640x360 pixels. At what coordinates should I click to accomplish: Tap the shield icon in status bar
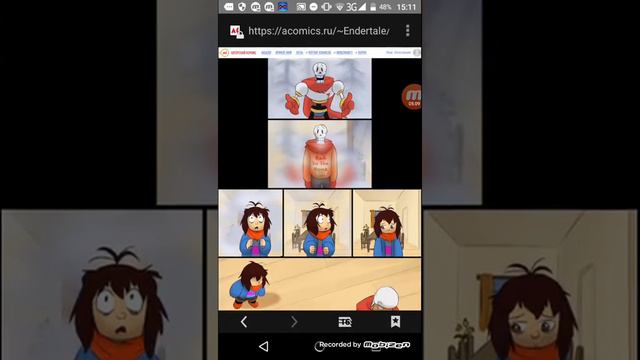pyautogui.click(x=242, y=7)
